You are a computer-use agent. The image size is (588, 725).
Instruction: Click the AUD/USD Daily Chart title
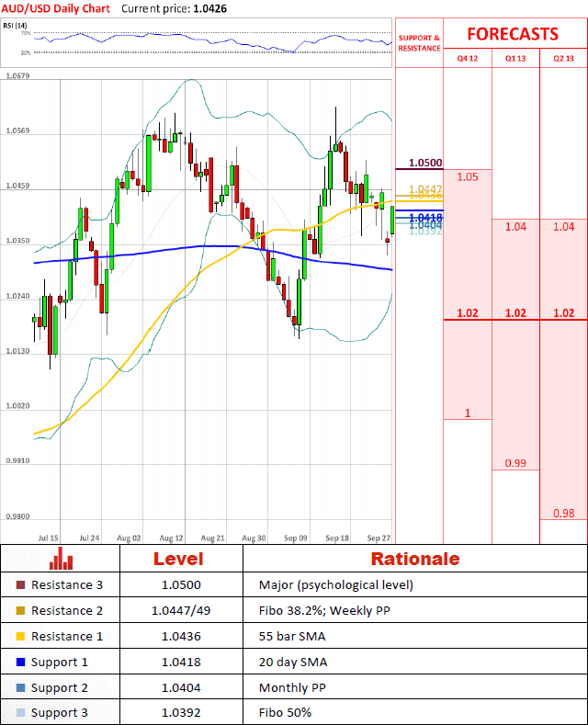pyautogui.click(x=55, y=8)
